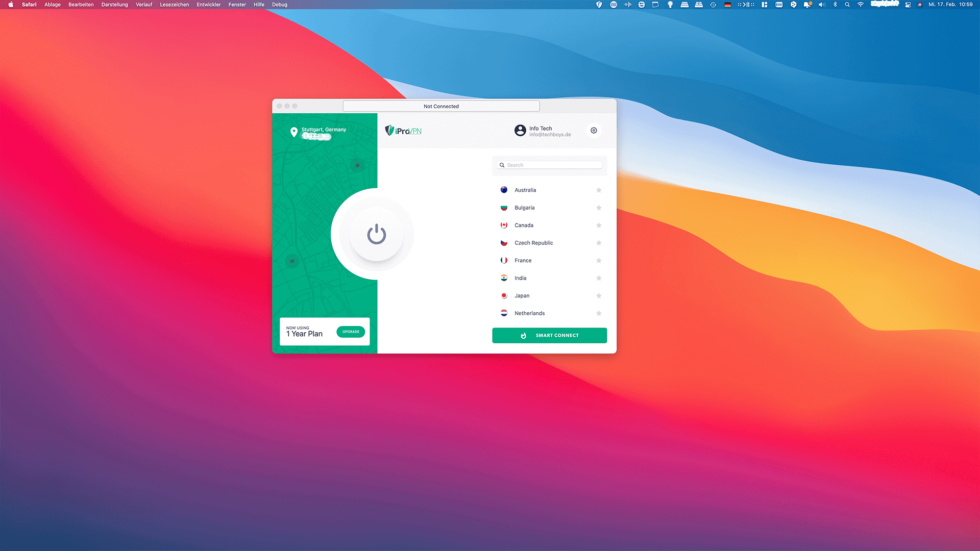Toggle favorite star for India

tap(598, 278)
